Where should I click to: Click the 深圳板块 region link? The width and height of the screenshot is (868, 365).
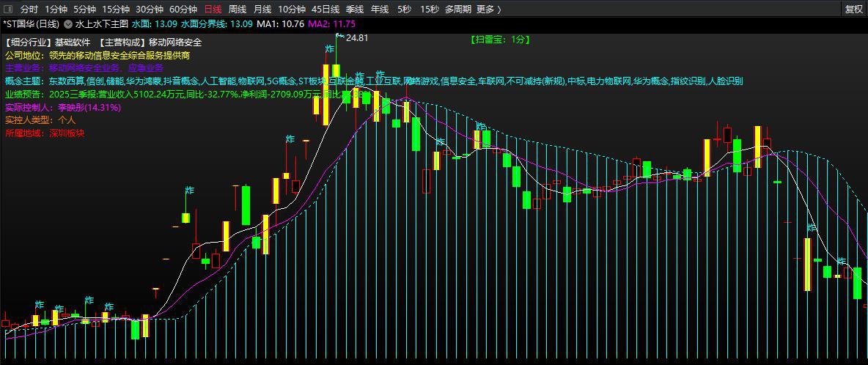67,133
